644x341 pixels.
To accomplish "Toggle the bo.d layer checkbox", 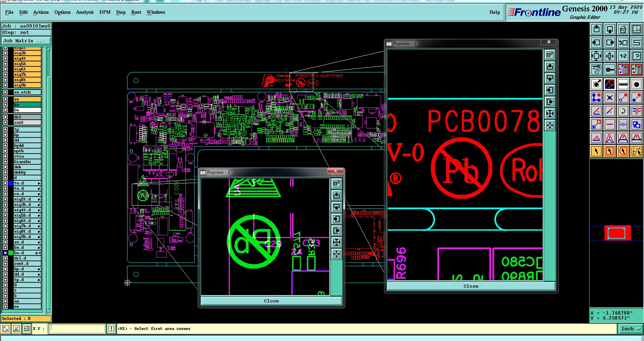I will coord(5,253).
